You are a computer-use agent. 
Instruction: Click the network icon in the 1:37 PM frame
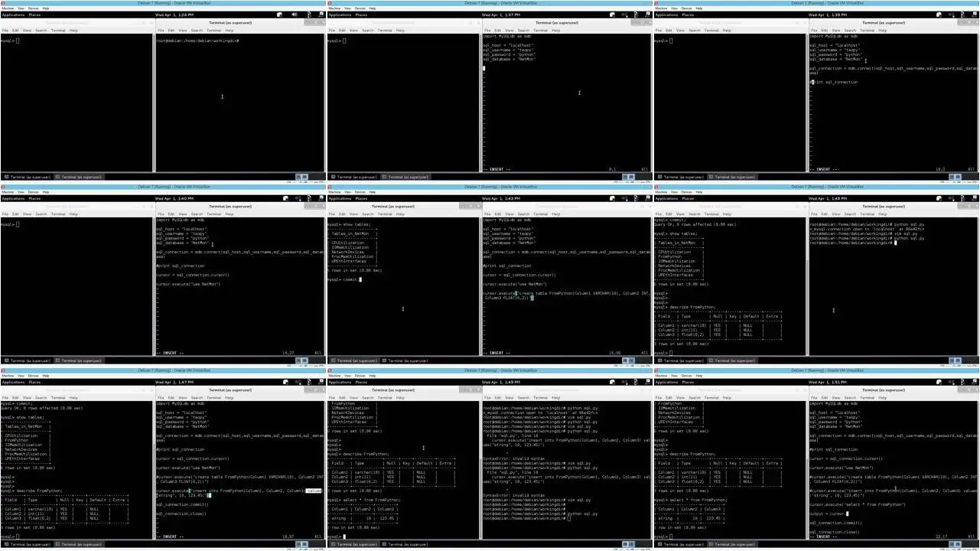[x=648, y=15]
